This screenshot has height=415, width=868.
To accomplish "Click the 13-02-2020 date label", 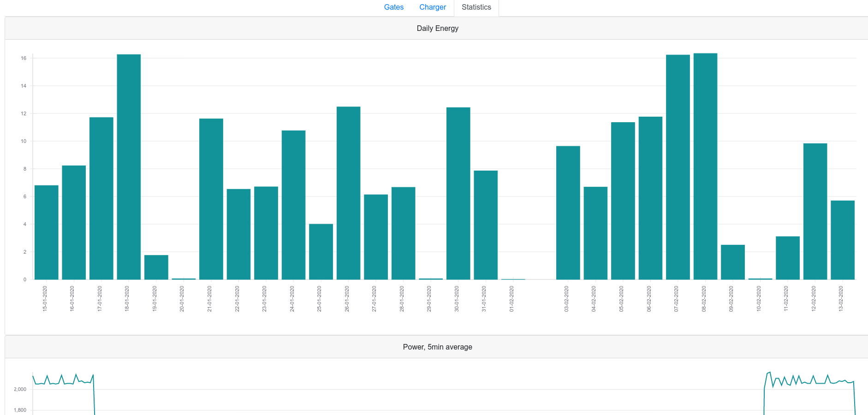I will coord(841,299).
